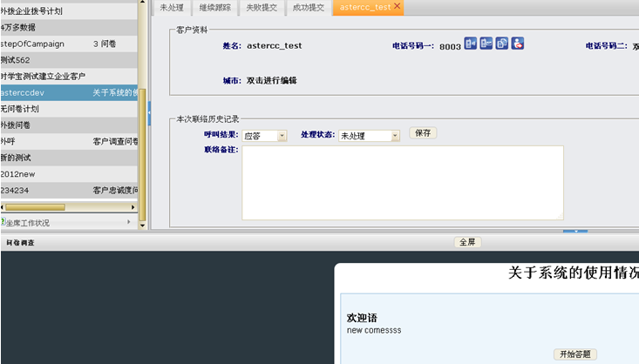Click the person transfer icon with red arrow
The image size is (639, 364).
(x=517, y=44)
